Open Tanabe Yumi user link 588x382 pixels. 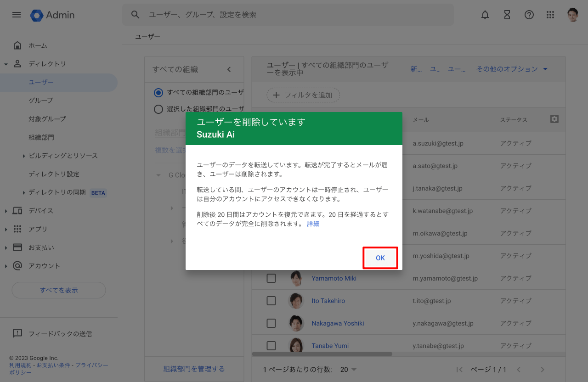pos(330,346)
